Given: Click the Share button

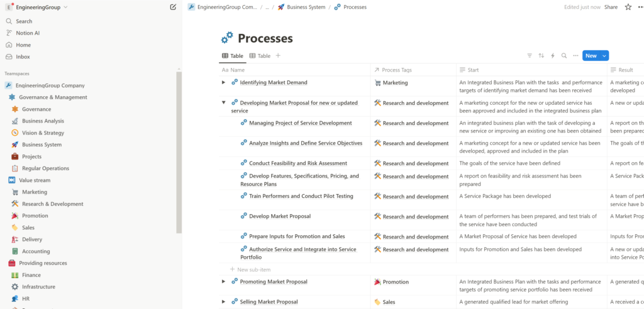Looking at the screenshot, I should [611, 7].
